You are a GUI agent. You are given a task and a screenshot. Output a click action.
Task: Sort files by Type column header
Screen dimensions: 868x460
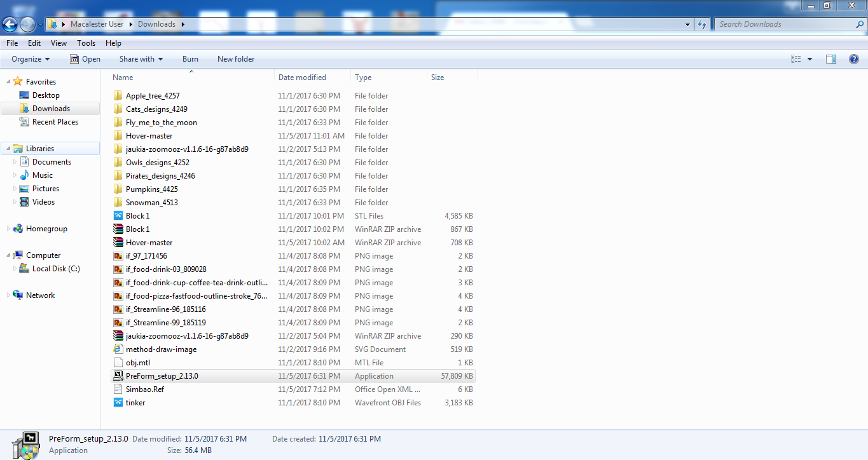coord(389,78)
